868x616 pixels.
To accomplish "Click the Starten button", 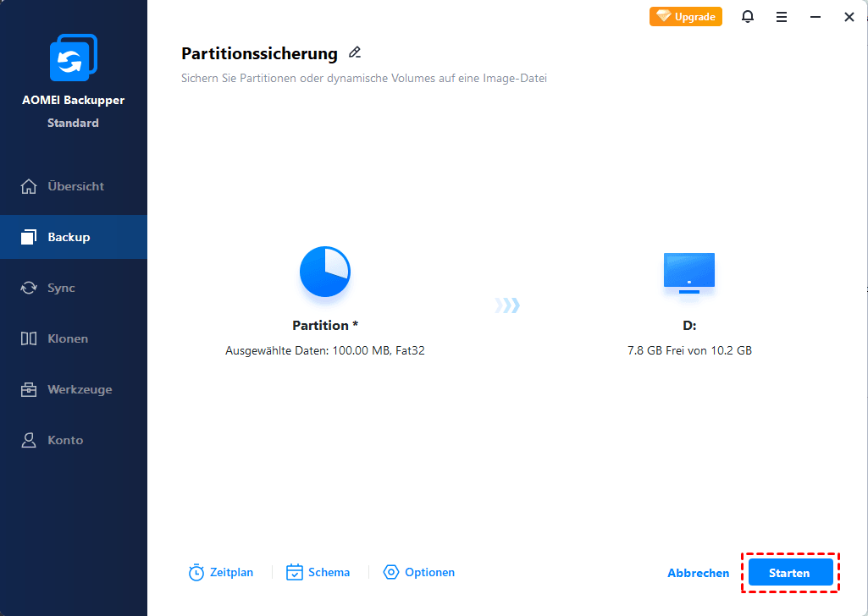I will 790,572.
